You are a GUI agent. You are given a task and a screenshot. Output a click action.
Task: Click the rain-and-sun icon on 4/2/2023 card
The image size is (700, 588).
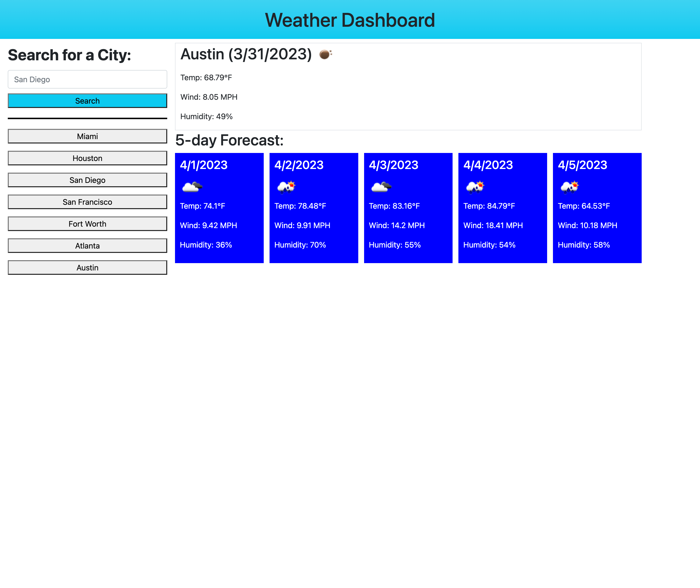[x=286, y=187]
